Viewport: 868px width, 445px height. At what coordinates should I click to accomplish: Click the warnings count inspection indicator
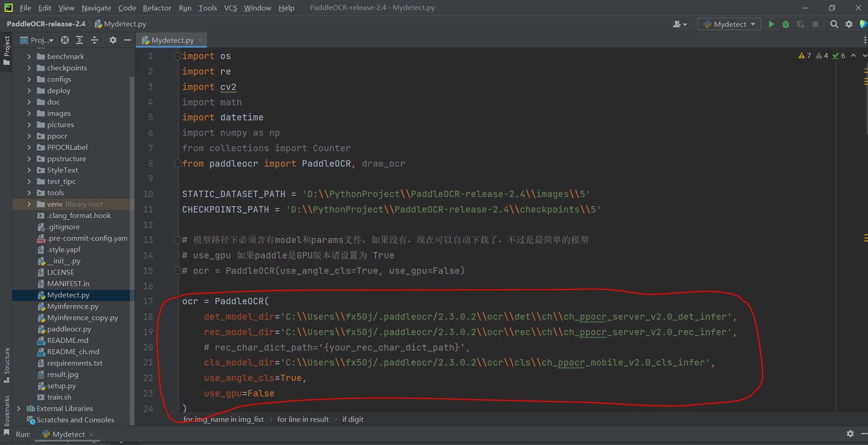pyautogui.click(x=804, y=55)
